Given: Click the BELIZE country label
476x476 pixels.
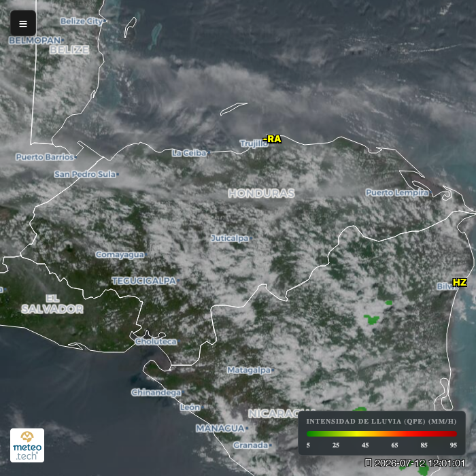Looking at the screenshot, I should [x=69, y=50].
